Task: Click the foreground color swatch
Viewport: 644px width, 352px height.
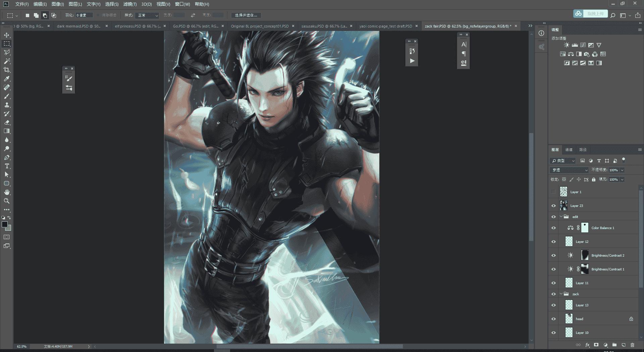Action: (x=5, y=224)
